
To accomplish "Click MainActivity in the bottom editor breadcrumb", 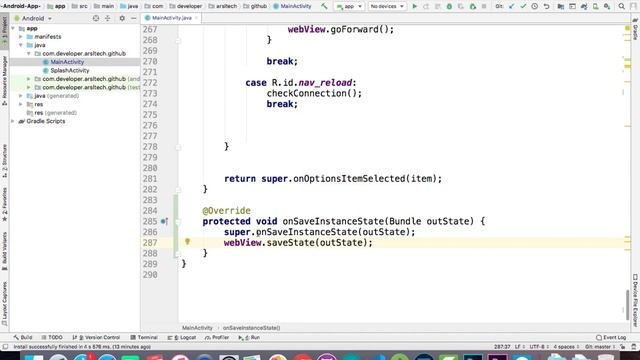I will pyautogui.click(x=197, y=328).
